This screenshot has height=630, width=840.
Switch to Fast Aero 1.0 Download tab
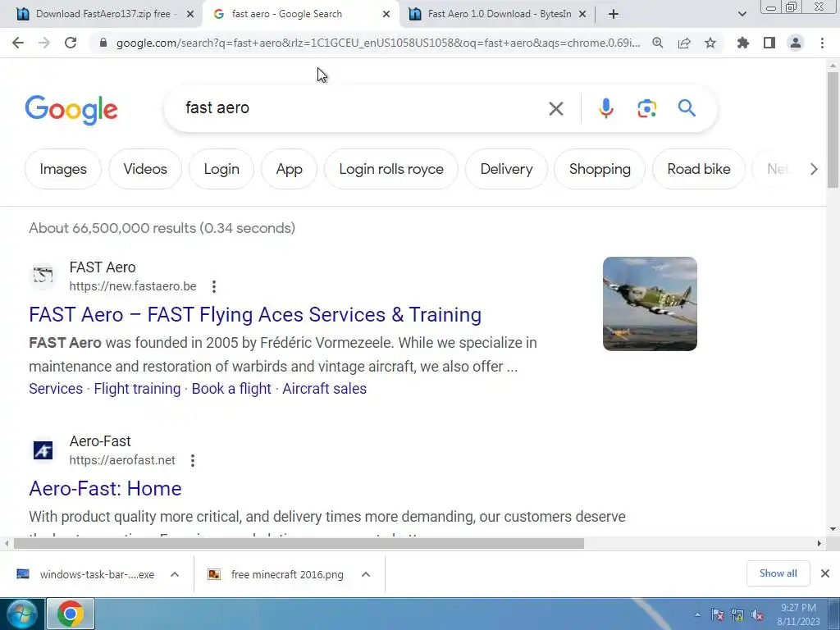tap(498, 14)
